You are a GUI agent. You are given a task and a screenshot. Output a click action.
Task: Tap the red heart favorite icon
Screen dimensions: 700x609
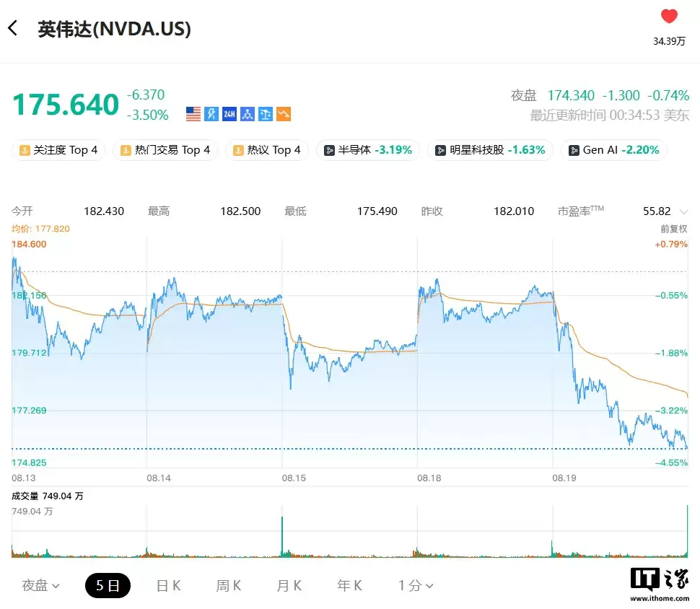click(669, 17)
